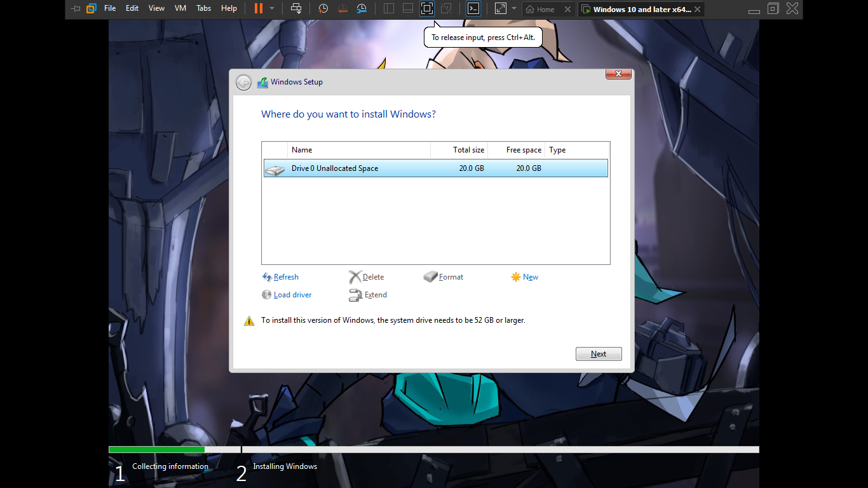This screenshot has height=488, width=868.
Task: Open the Edit menu
Action: (x=132, y=9)
